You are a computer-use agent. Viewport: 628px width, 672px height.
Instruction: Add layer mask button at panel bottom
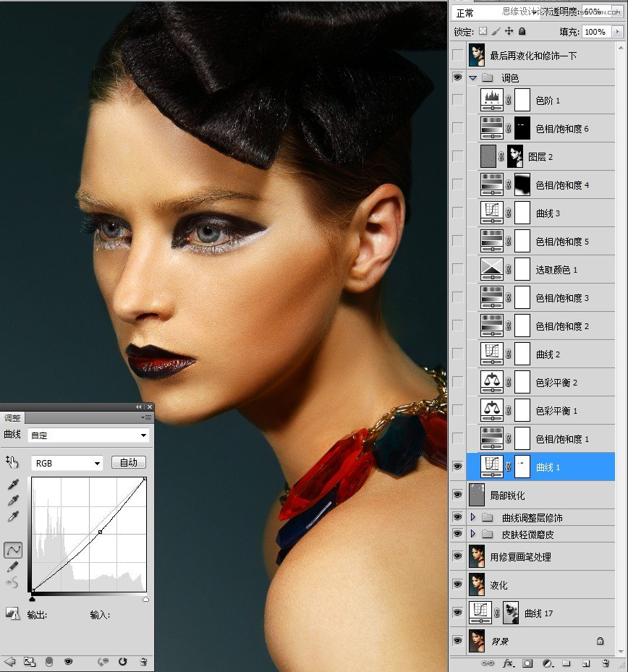point(527,663)
